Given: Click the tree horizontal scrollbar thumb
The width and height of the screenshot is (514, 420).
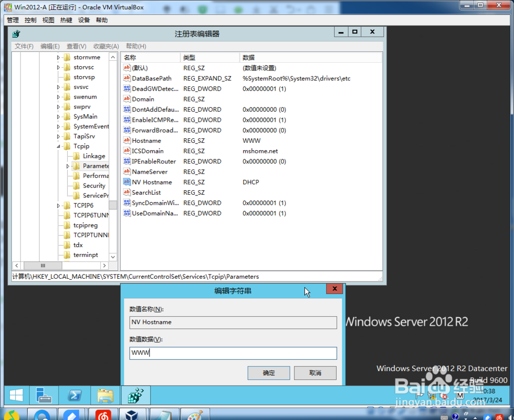Looking at the screenshot, I should pos(43,265).
